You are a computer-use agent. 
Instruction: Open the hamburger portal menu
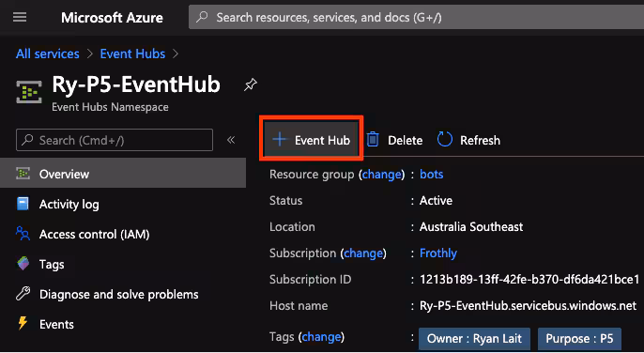point(20,17)
